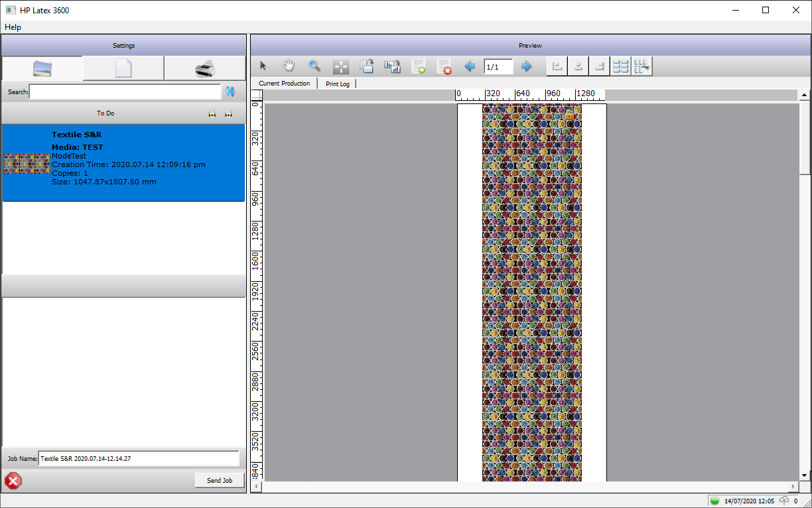Go to previous page with left arrow
The width and height of the screenshot is (812, 508).
pos(470,66)
